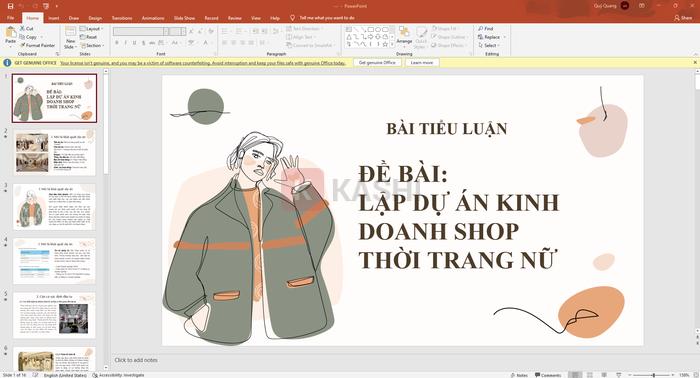Image resolution: width=700 pixels, height=378 pixels.
Task: Click the Get genuine Office button
Action: [x=377, y=62]
